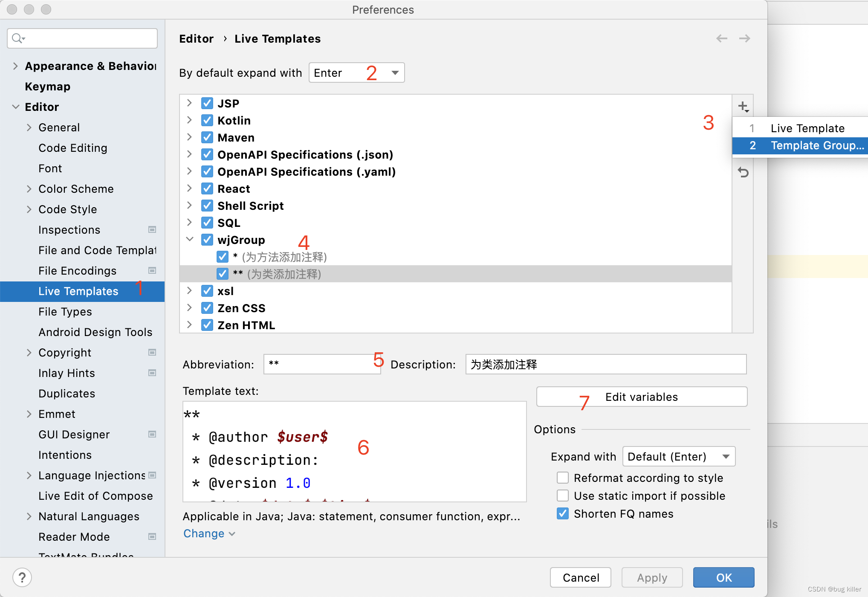Open default expand with Enter dropdown

(356, 72)
